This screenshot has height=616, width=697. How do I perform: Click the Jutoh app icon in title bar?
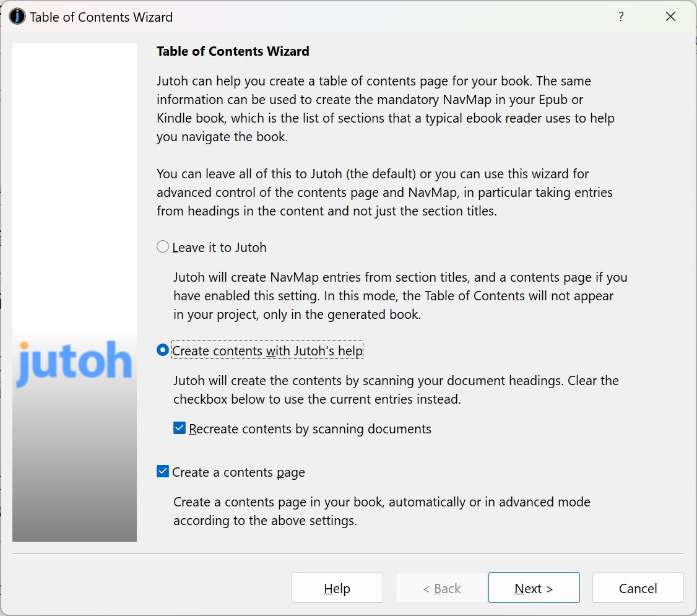click(17, 17)
